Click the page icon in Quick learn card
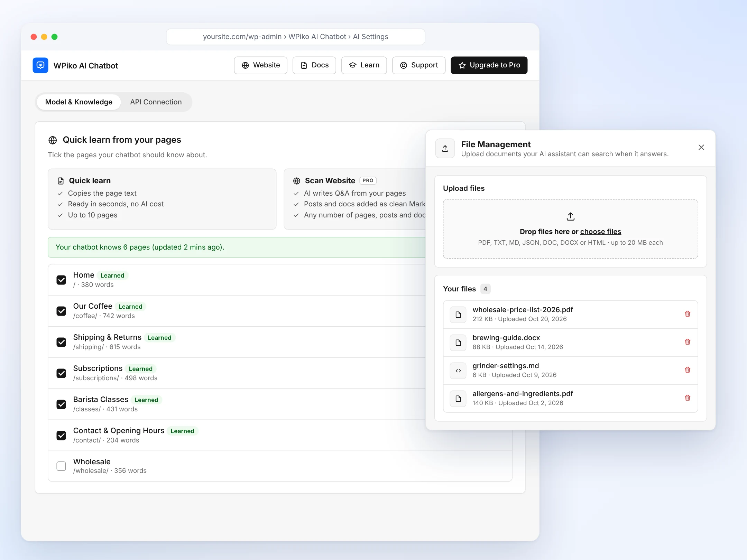 [x=61, y=181]
